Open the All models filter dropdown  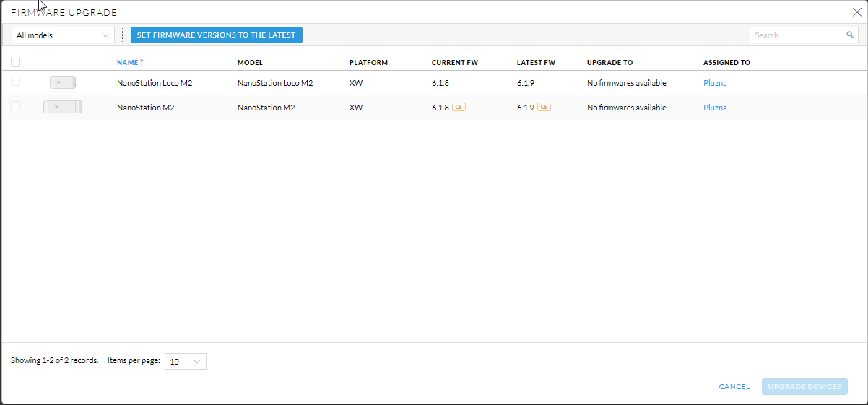tap(64, 35)
